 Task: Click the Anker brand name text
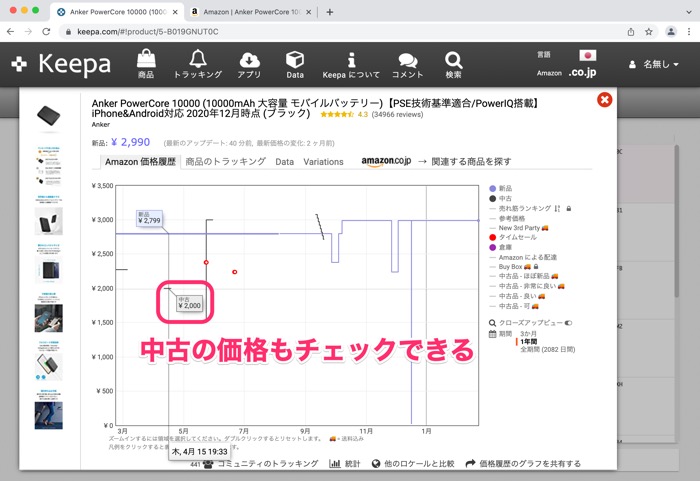click(x=100, y=125)
